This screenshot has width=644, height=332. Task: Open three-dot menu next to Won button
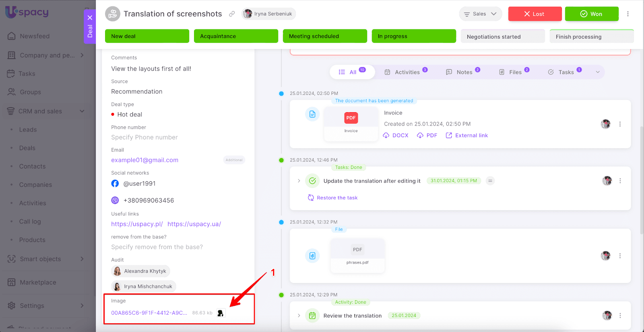627,14
